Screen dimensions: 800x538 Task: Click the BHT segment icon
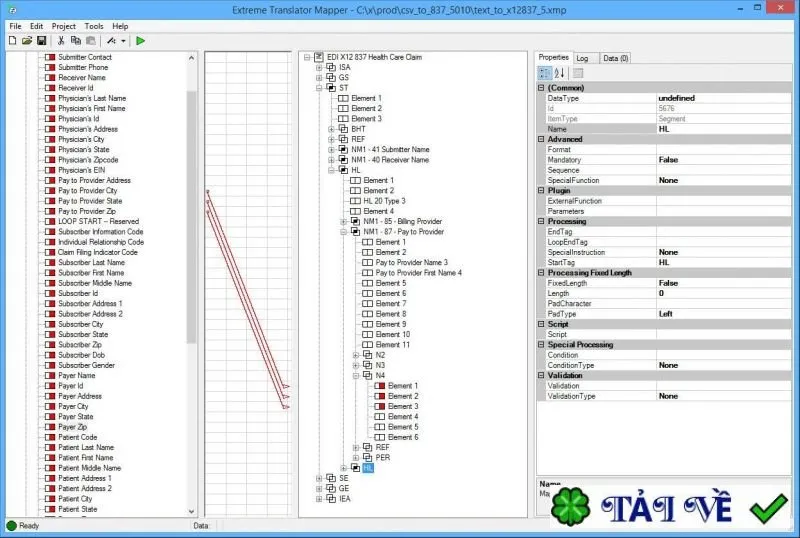pos(343,129)
